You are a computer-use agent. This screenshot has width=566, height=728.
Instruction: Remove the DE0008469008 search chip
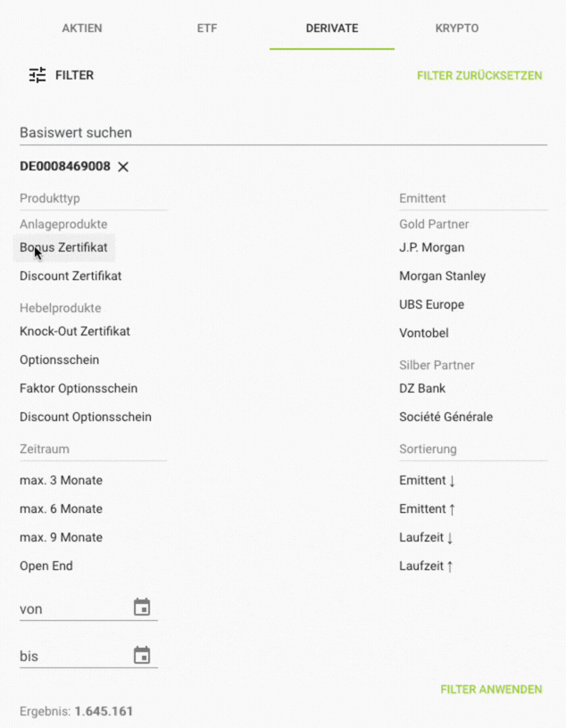(123, 167)
